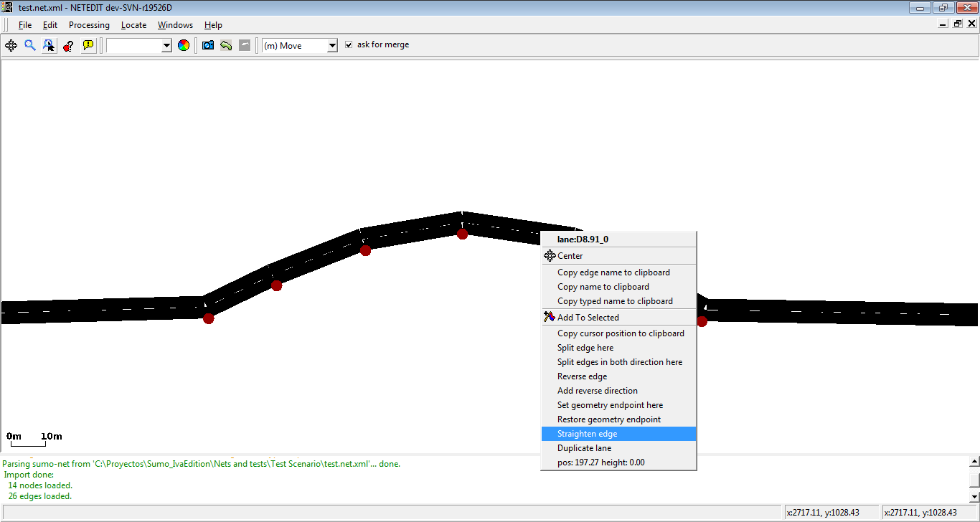Take a snapshot with the camera icon

pyautogui.click(x=208, y=45)
